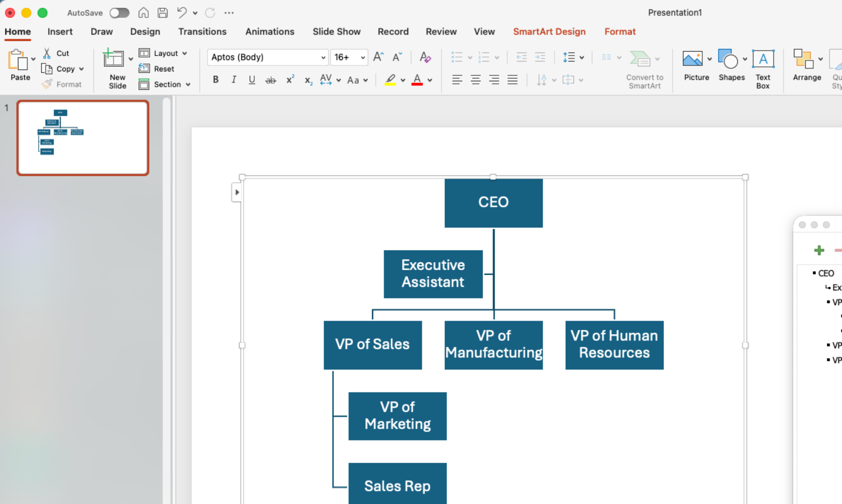Viewport: 842px width, 504px height.
Task: Click the Paste clipboard icon
Action: tap(18, 60)
